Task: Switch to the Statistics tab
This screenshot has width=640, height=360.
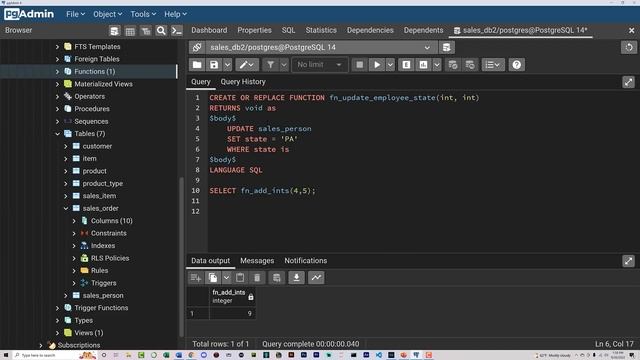Action: click(x=321, y=30)
